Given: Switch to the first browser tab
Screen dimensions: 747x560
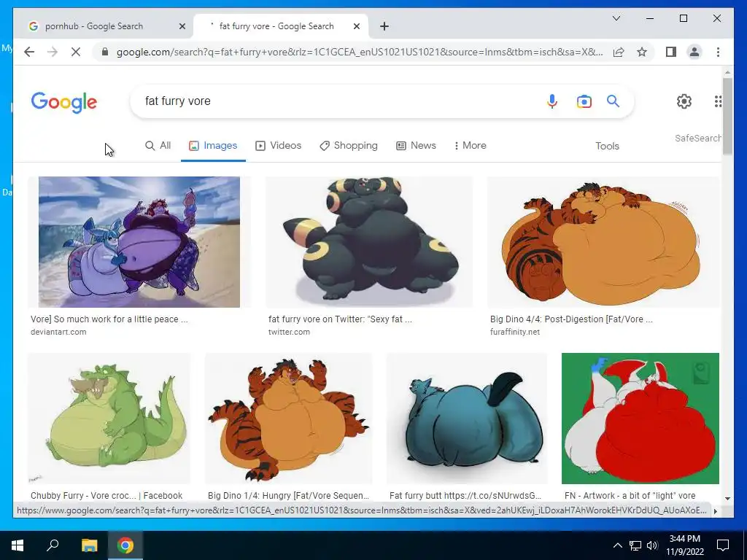Looking at the screenshot, I should pyautogui.click(x=102, y=27).
